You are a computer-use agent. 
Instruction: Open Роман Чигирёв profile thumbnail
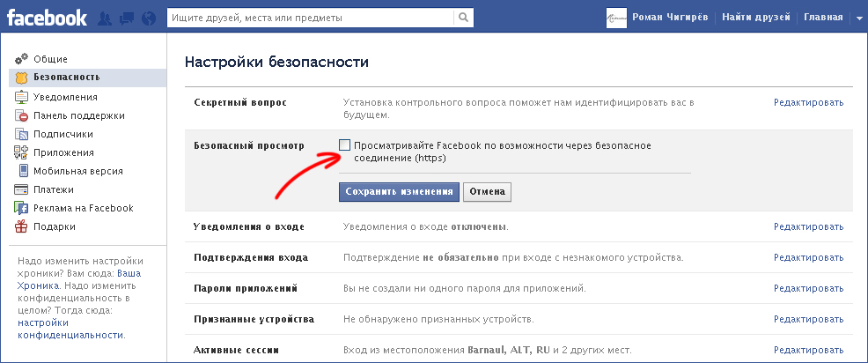(x=617, y=18)
